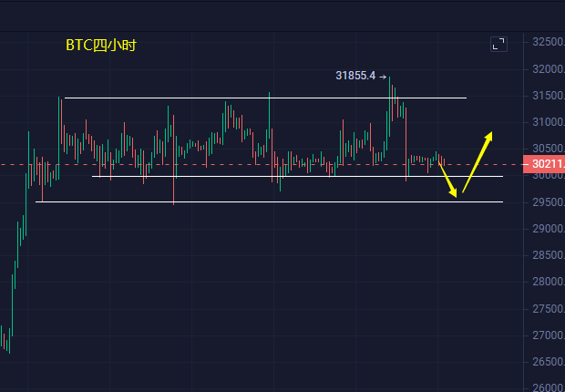
Task: Click the 27000 price axis label
Action: point(549,335)
